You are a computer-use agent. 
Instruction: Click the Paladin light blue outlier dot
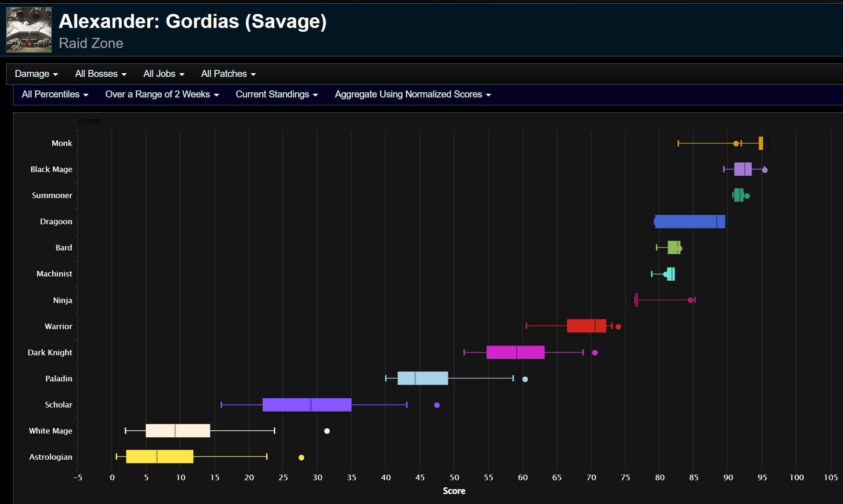click(x=525, y=379)
